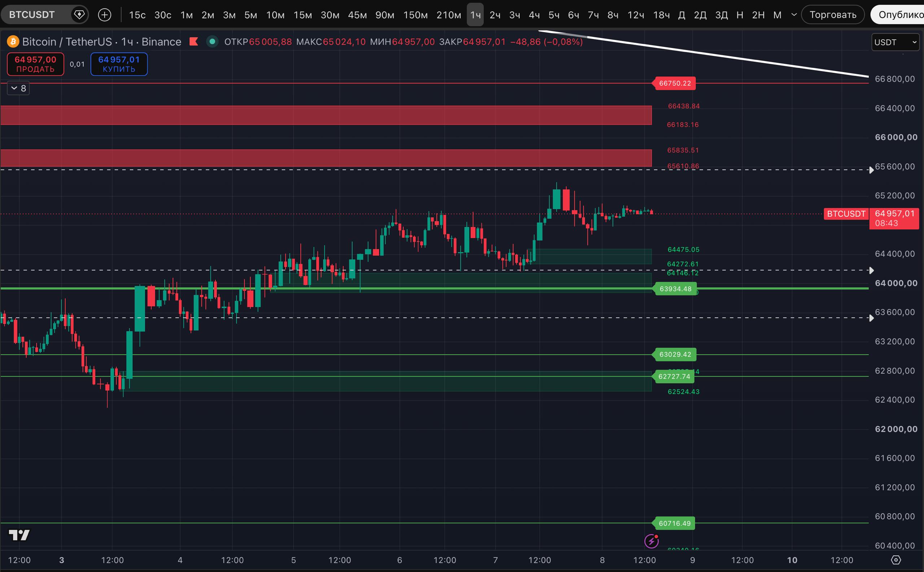Image resolution: width=924 pixels, height=572 pixels.
Task: Select the 2м timeframe
Action: point(208,15)
